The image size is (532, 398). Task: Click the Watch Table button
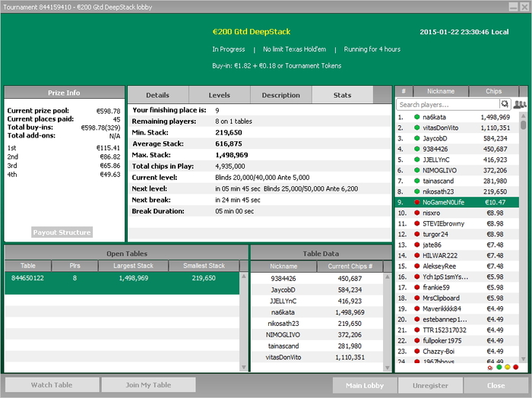point(52,385)
